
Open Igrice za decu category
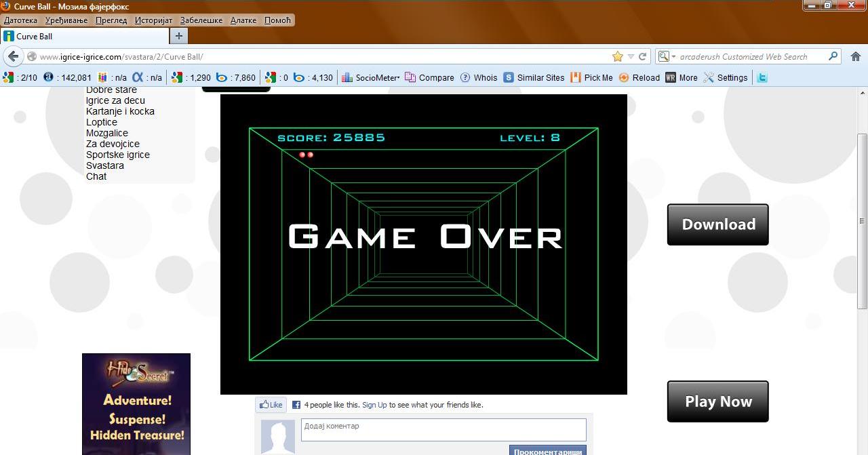tap(115, 100)
